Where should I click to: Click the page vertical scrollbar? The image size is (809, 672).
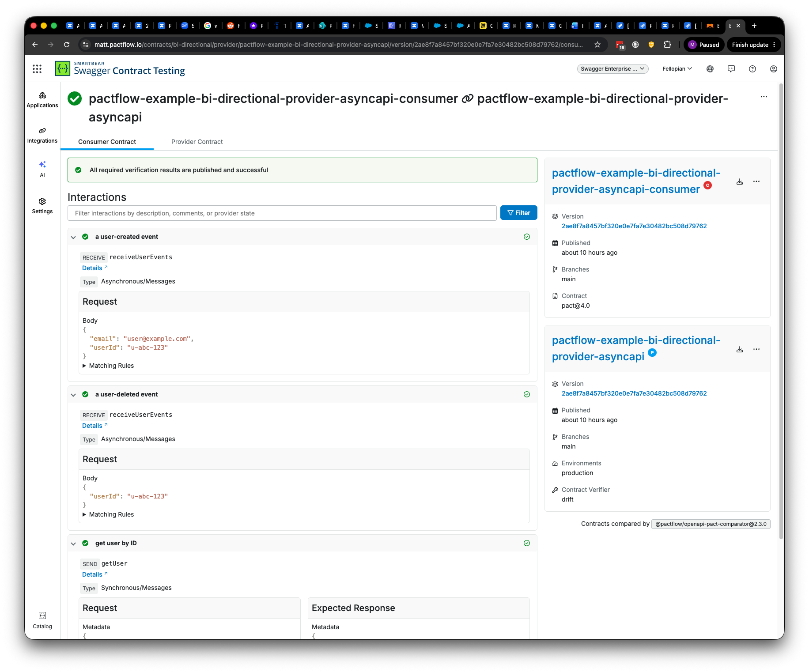781,311
